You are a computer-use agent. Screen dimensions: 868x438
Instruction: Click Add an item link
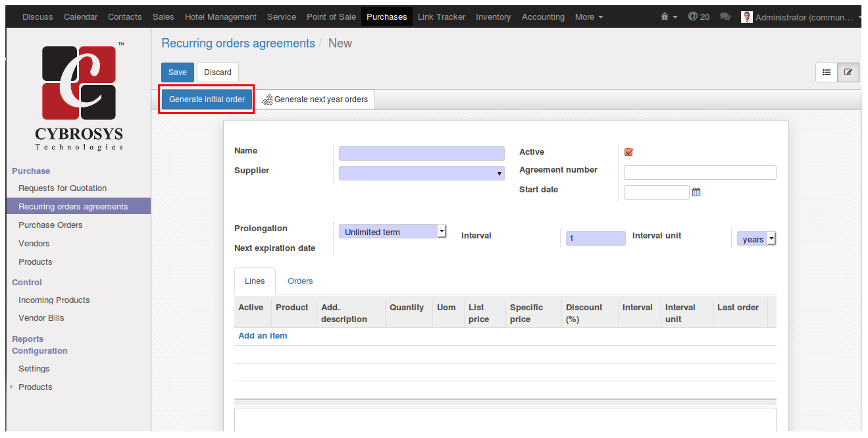pyautogui.click(x=263, y=336)
